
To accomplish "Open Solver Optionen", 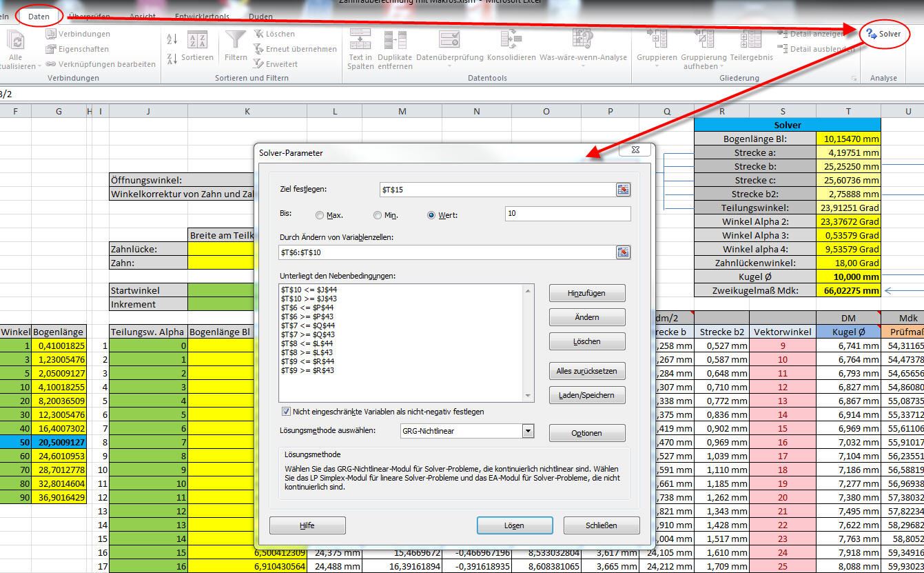I will [587, 433].
